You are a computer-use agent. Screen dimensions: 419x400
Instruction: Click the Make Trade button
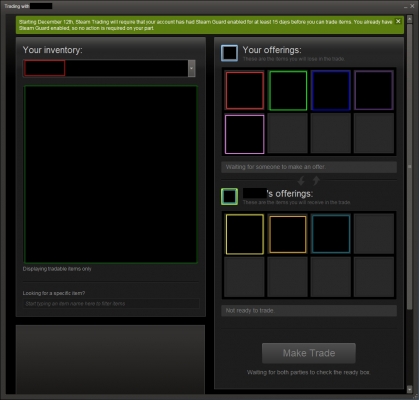309,353
